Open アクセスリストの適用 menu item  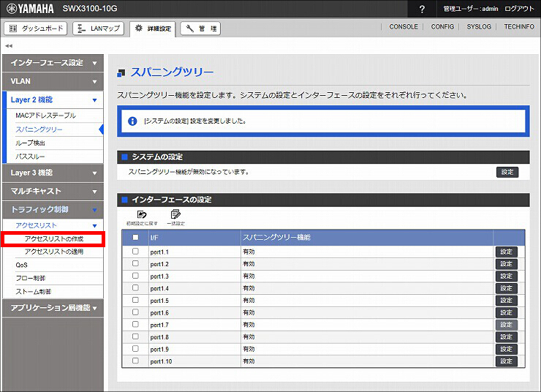54,252
